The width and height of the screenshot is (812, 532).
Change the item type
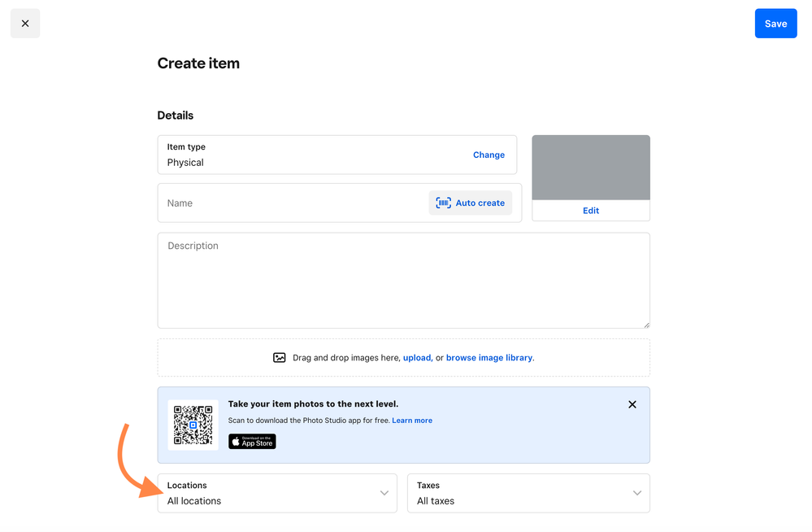pyautogui.click(x=489, y=155)
